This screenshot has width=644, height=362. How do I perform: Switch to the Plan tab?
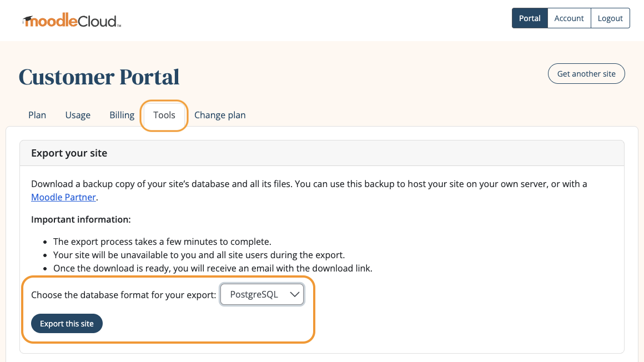tap(37, 115)
